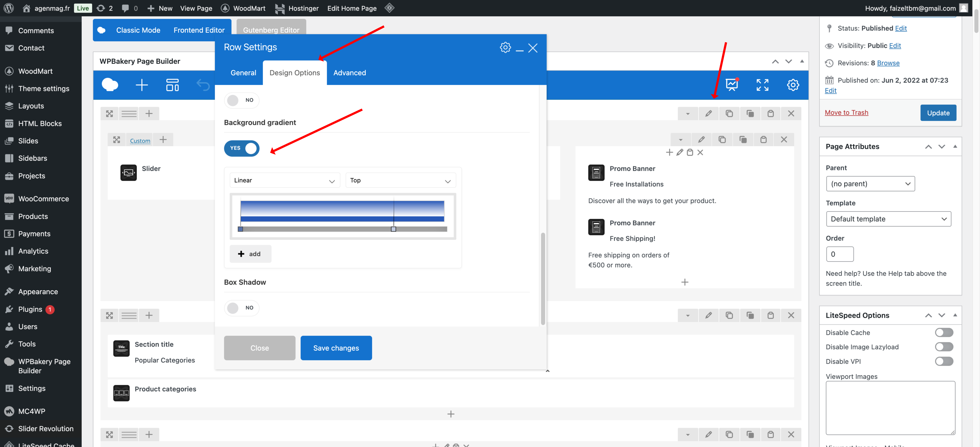This screenshot has width=980, height=447.
Task: Edit the Section title row with pencil
Action: pyautogui.click(x=708, y=315)
